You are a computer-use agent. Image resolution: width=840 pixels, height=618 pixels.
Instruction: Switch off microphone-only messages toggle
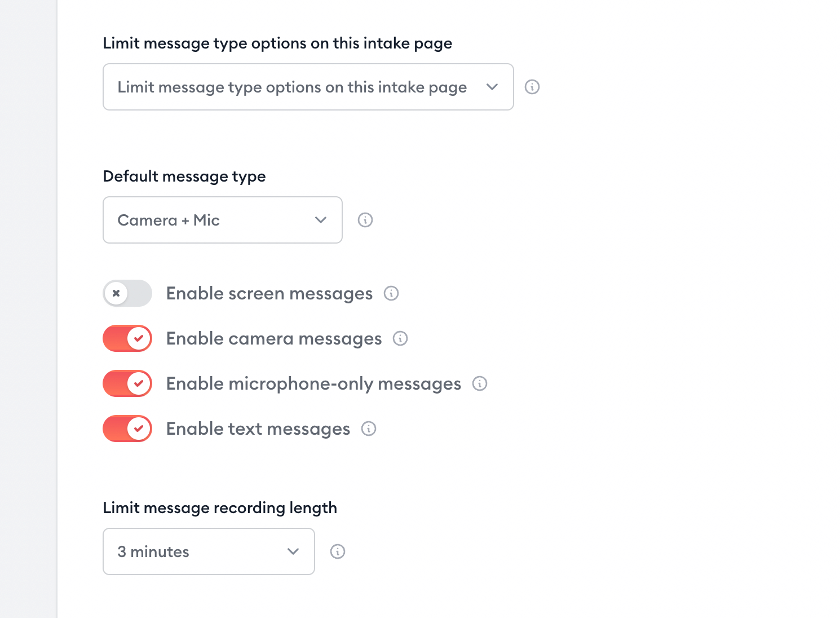(127, 383)
